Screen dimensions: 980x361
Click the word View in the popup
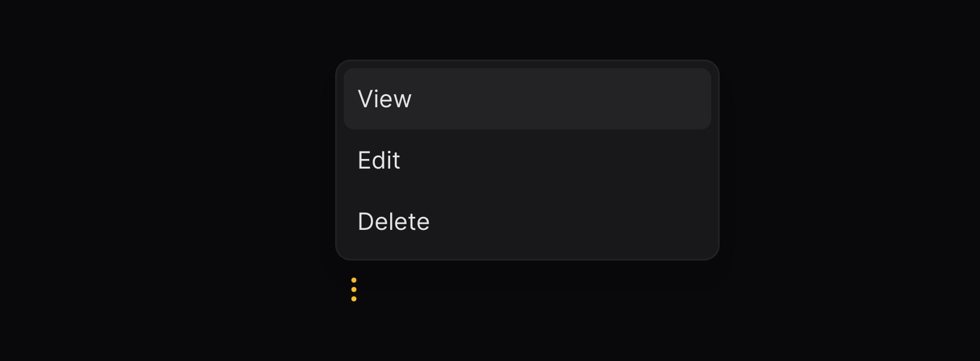pyautogui.click(x=385, y=99)
